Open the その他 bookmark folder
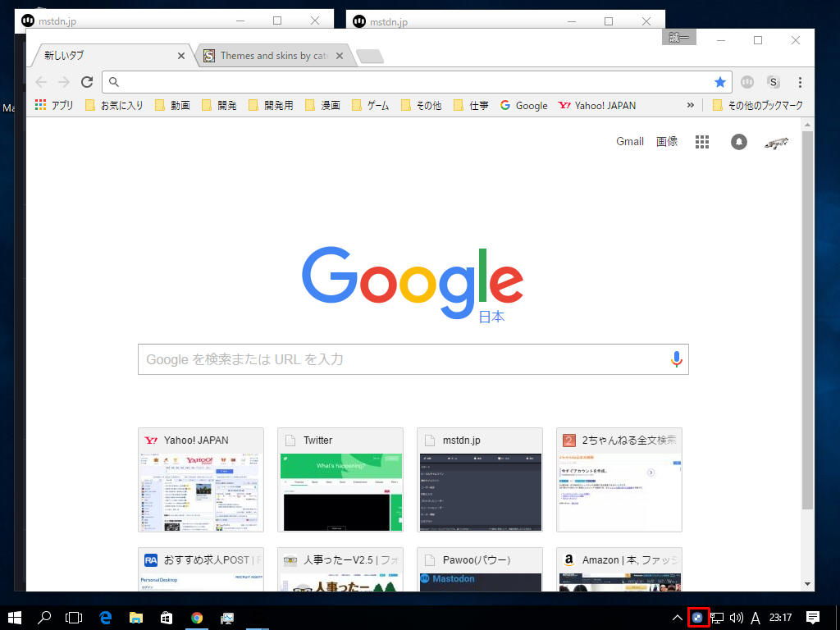The image size is (840, 630). [x=422, y=106]
